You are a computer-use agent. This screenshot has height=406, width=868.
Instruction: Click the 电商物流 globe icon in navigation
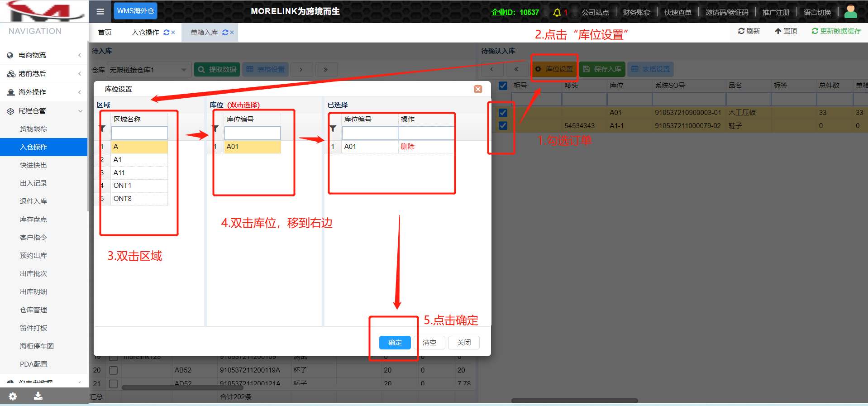10,55
